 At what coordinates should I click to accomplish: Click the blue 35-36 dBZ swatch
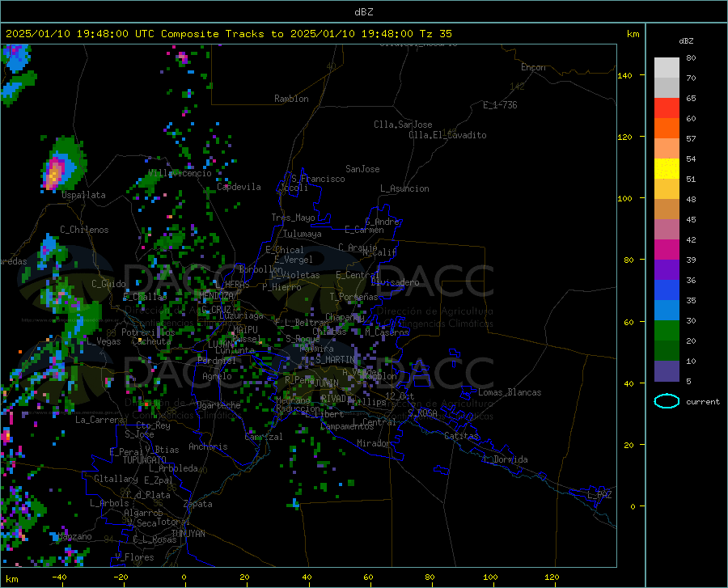pos(667,290)
